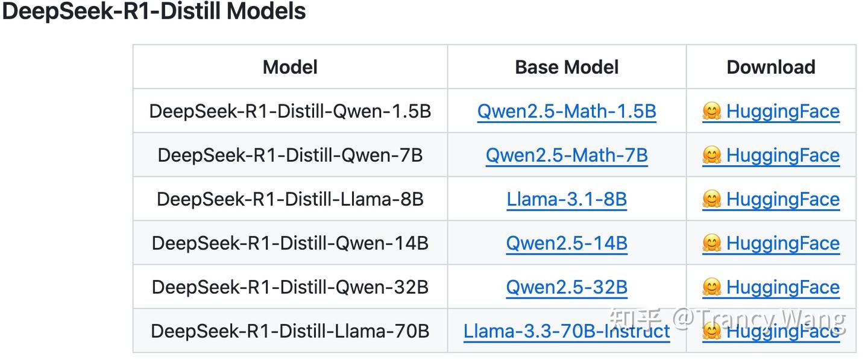Click the DeepSeek-R1-Distill-Llama-70B model name cell
Screen dimensions: 868x359
point(290,331)
